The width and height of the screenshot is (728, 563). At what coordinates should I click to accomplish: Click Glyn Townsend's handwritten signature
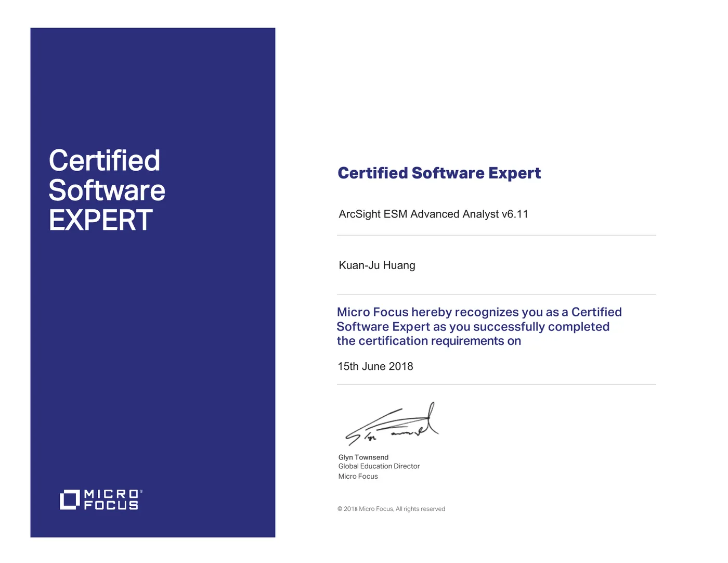(392, 424)
